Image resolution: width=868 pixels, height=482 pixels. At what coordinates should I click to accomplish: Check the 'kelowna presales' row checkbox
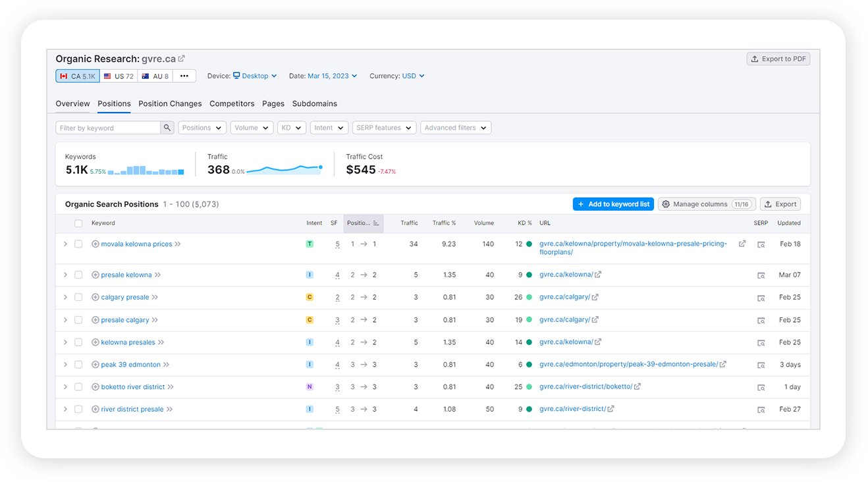(78, 342)
